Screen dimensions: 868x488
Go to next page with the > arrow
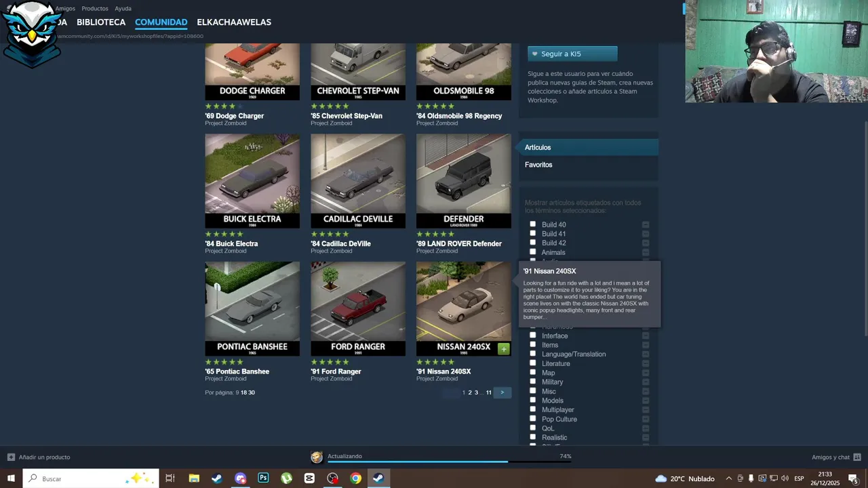coord(502,392)
